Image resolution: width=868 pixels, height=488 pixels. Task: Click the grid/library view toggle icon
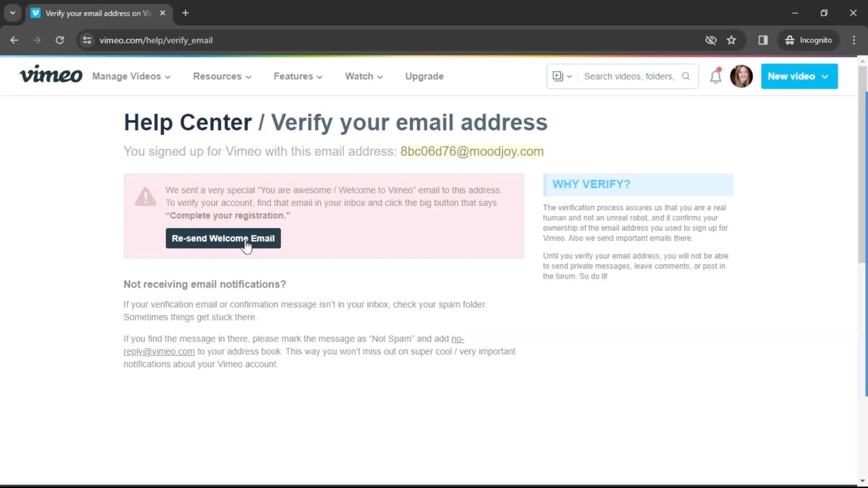(x=558, y=76)
